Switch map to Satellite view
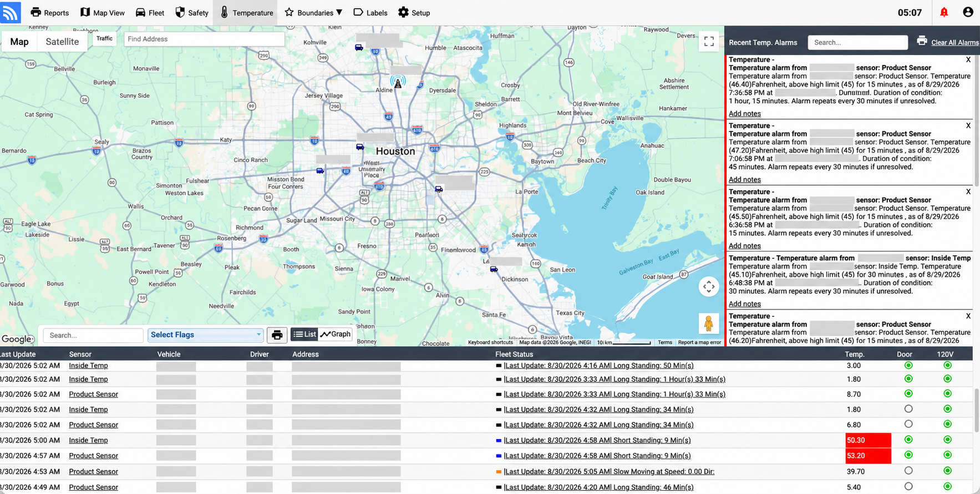The height and width of the screenshot is (494, 980). [x=62, y=42]
